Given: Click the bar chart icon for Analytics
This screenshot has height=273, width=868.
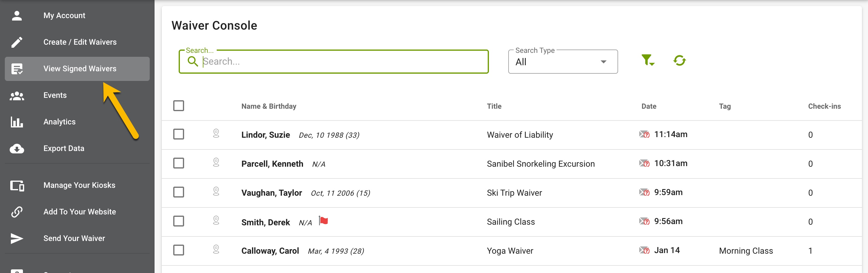Looking at the screenshot, I should tap(17, 122).
